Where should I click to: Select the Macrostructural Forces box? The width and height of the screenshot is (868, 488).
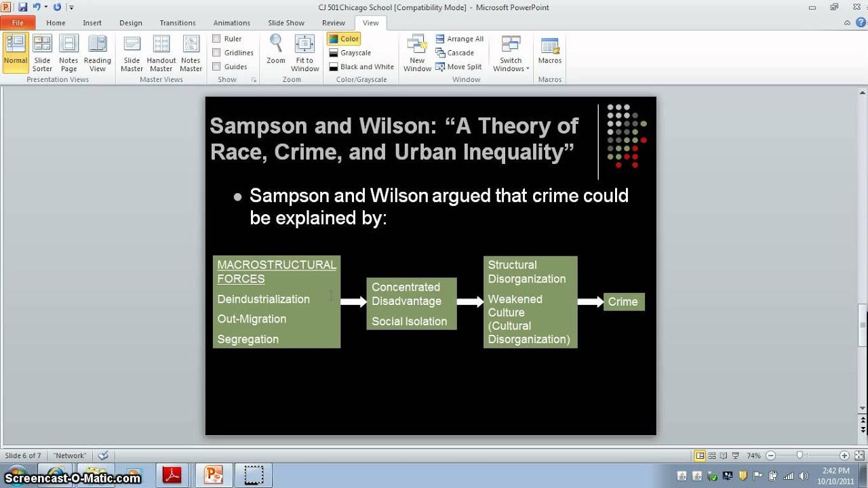[277, 302]
